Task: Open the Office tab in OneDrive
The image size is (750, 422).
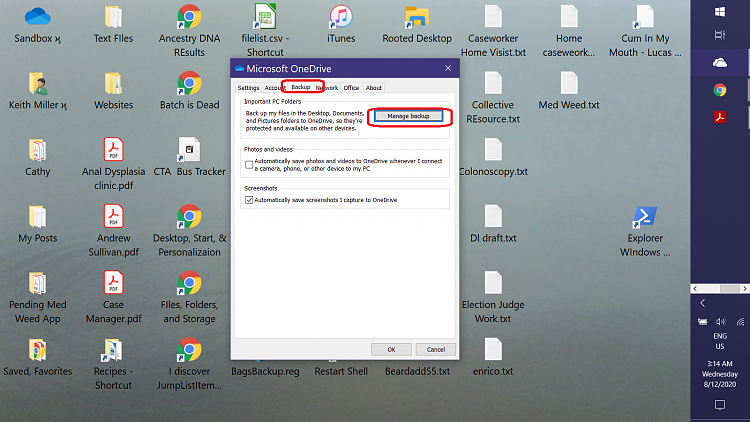Action: point(351,88)
